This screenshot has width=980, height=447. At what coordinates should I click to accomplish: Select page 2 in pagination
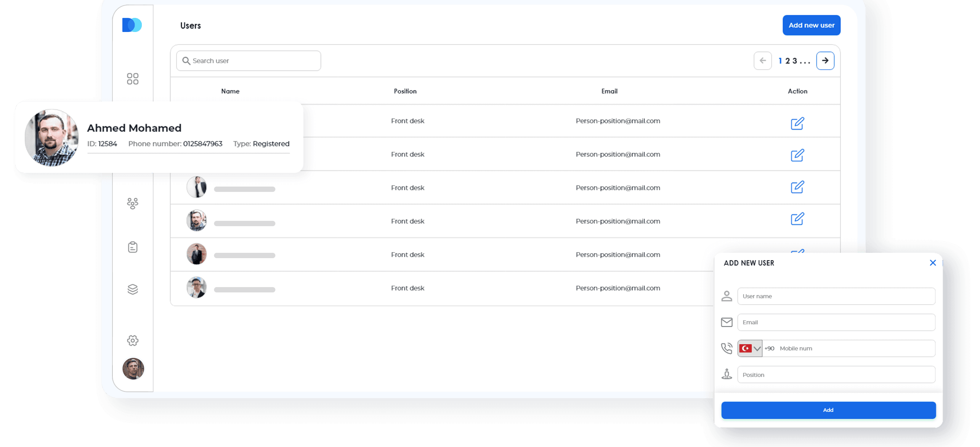coord(788,61)
